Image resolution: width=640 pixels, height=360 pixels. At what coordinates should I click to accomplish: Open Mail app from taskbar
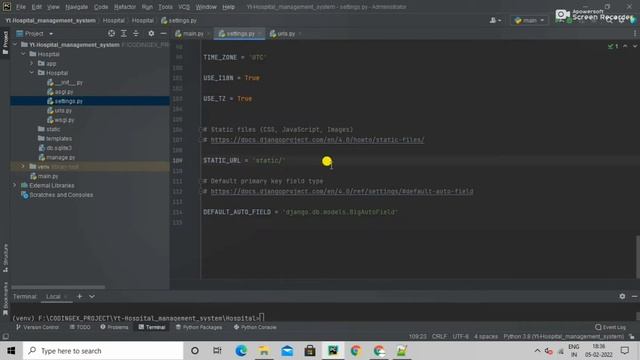click(287, 351)
